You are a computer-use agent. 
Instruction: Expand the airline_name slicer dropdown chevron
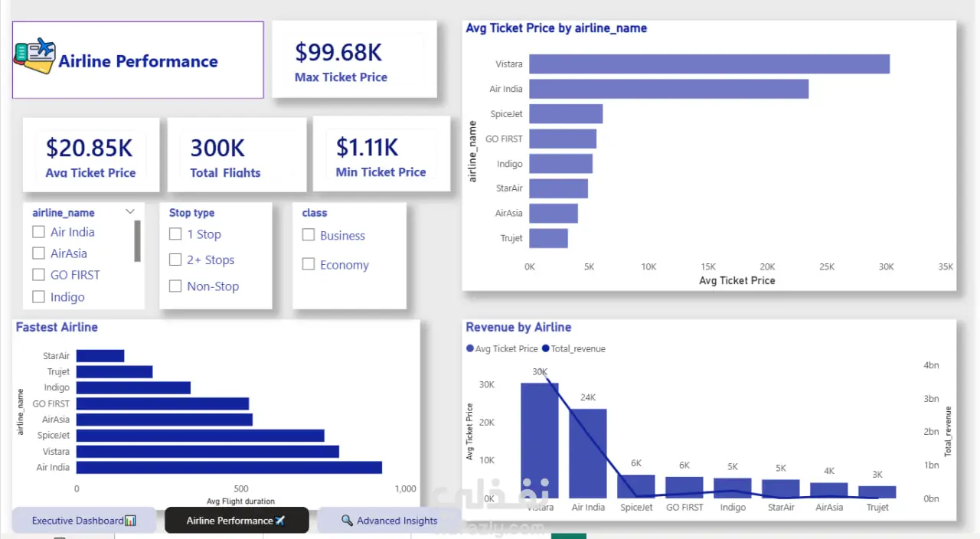[130, 212]
